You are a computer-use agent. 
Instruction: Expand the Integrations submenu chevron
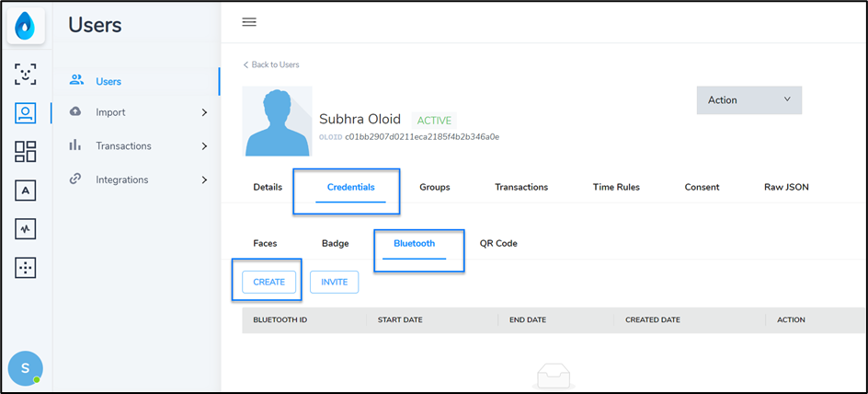tap(204, 180)
